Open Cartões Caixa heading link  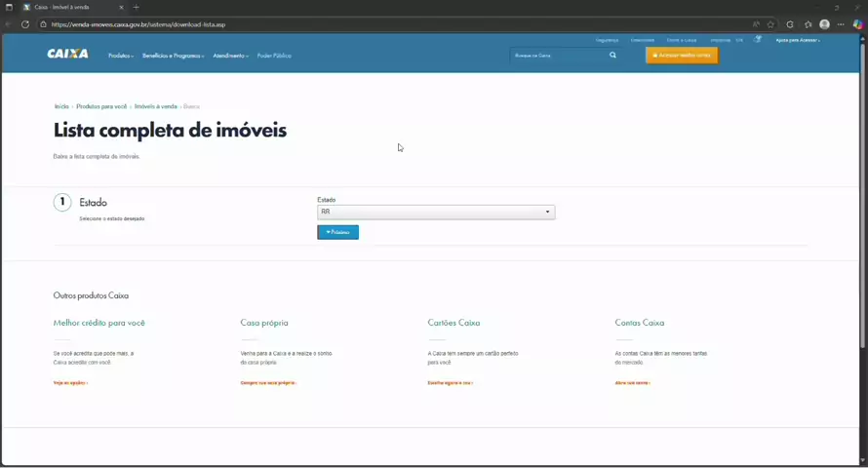[454, 323]
